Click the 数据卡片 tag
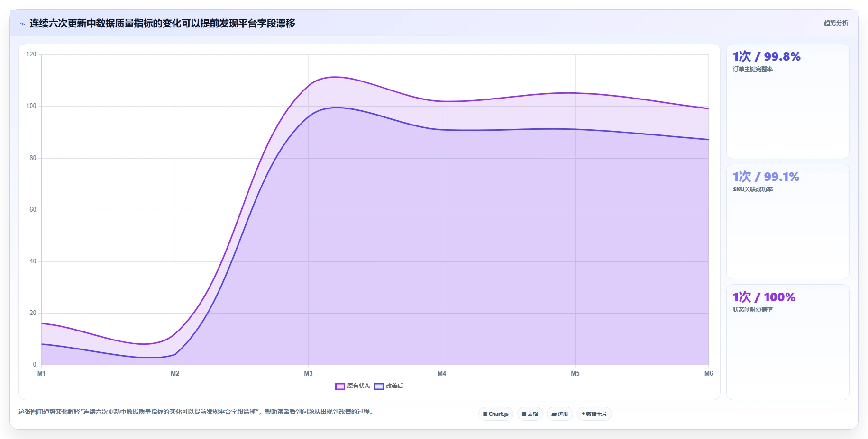The width and height of the screenshot is (868, 439). pyautogui.click(x=594, y=414)
